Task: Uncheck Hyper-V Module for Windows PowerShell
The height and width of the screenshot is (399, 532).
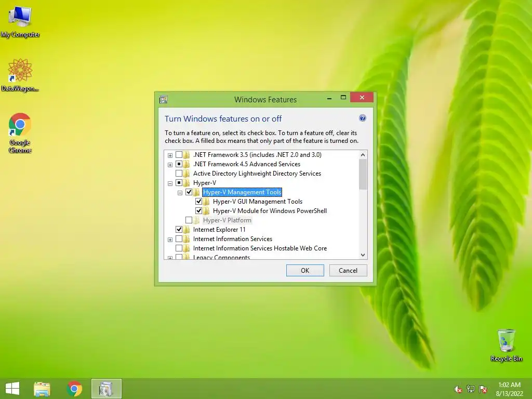Action: tap(198, 211)
